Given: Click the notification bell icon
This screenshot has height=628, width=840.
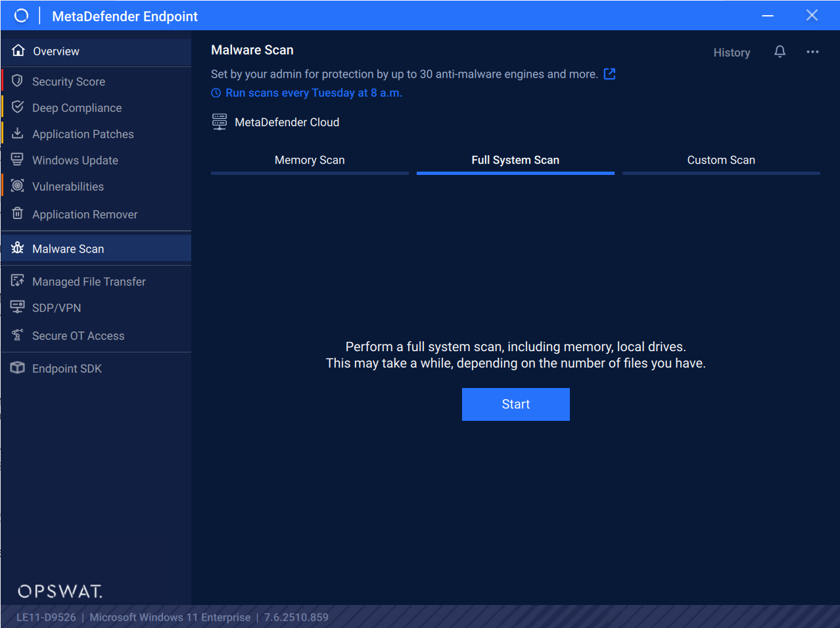Looking at the screenshot, I should coord(780,52).
